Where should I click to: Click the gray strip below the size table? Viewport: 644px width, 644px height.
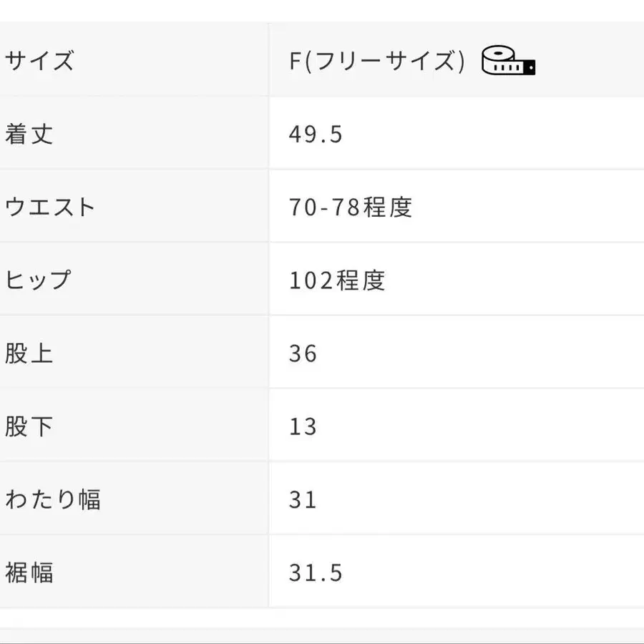pyautogui.click(x=322, y=635)
